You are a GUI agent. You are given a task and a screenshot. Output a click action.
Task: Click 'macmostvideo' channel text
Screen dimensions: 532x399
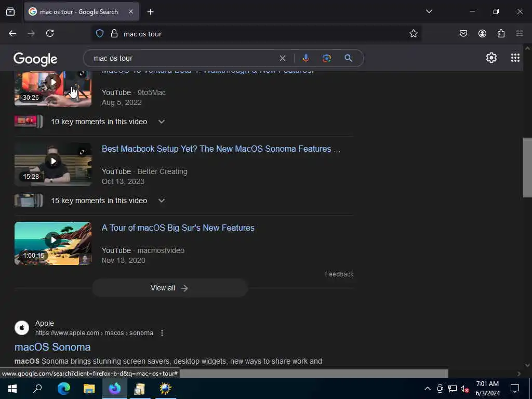tap(161, 250)
